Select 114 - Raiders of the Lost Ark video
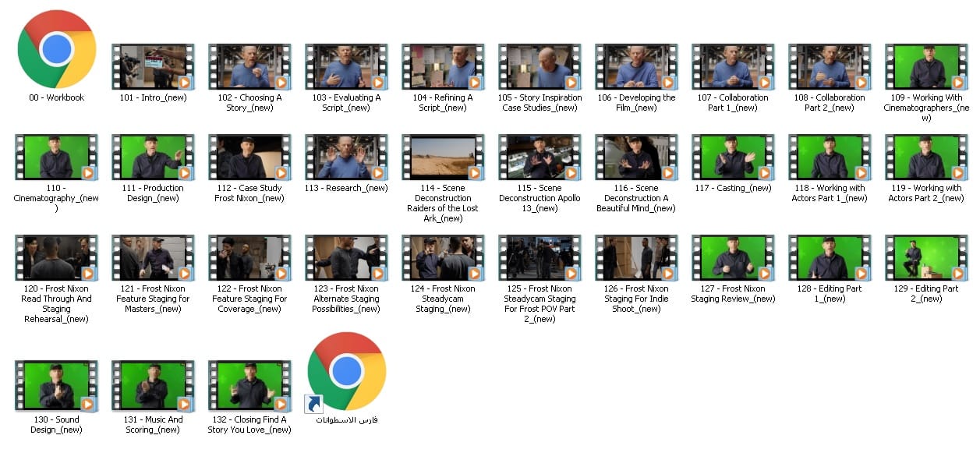Screen dimensions: 980x460 coord(443,157)
